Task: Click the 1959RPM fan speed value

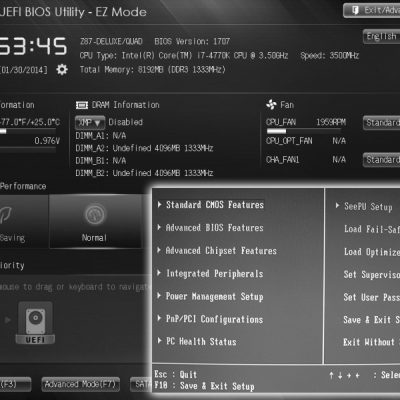Action: [331, 122]
